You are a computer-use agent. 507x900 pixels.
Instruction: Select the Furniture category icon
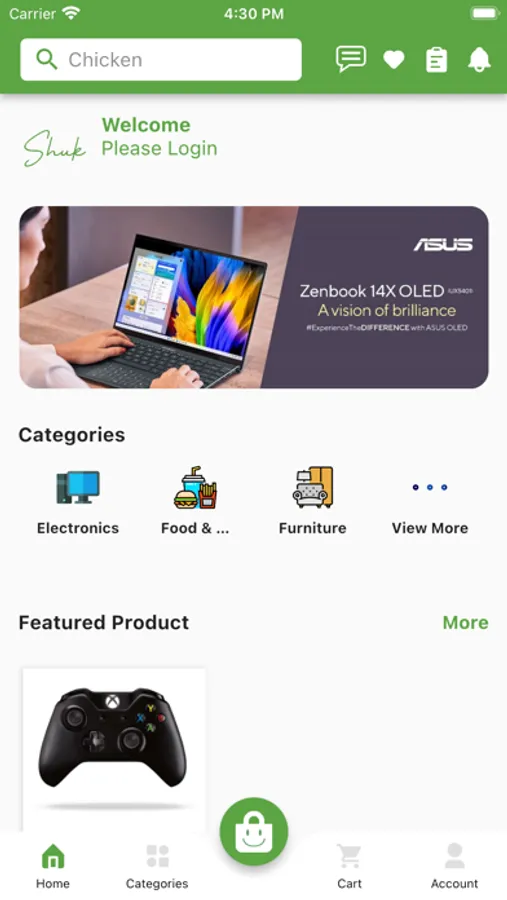pyautogui.click(x=312, y=487)
